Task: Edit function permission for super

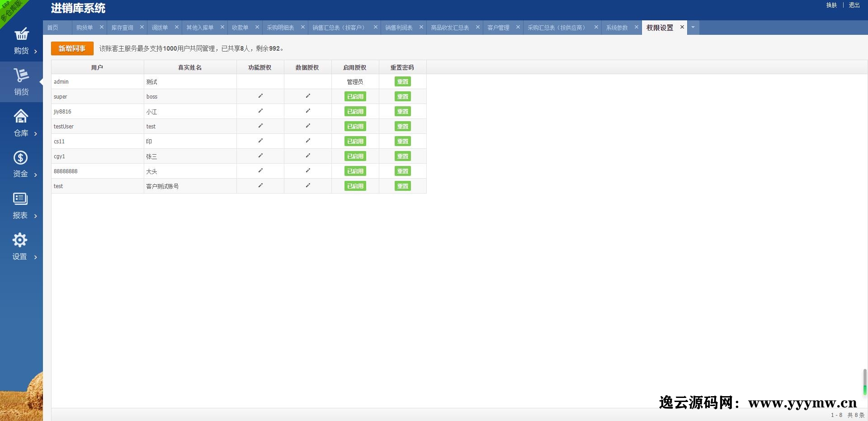Action: click(260, 96)
